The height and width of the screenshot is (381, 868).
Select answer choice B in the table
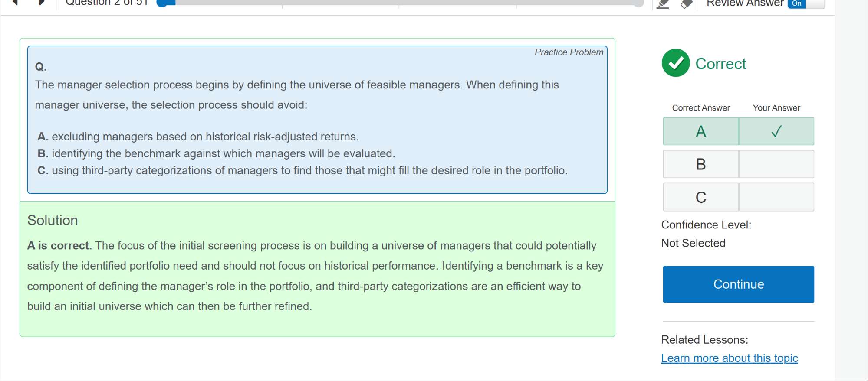(700, 164)
